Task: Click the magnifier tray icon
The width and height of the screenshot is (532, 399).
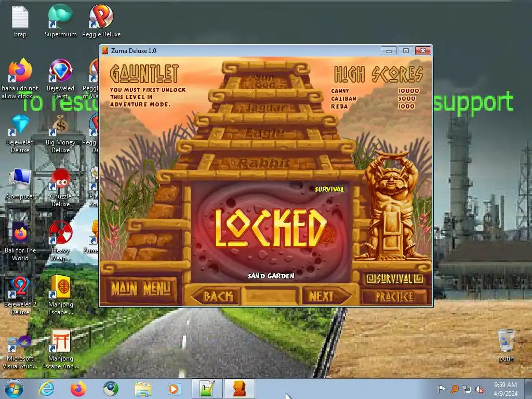Action: click(x=454, y=389)
